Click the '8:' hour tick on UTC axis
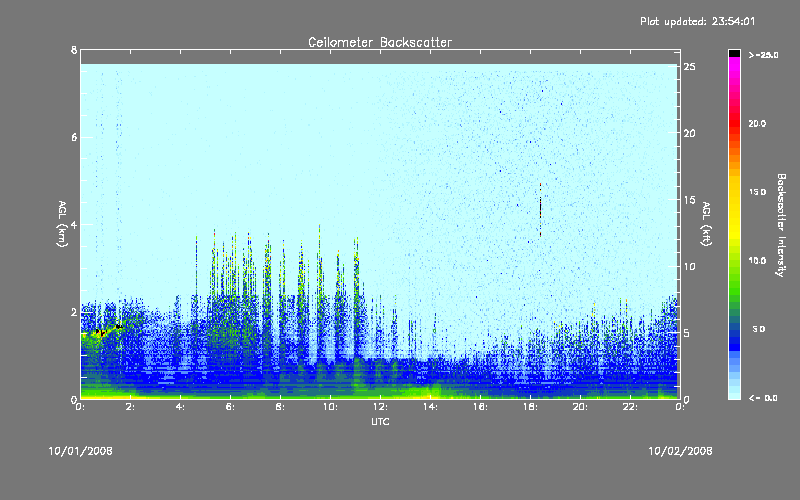 coord(281,407)
